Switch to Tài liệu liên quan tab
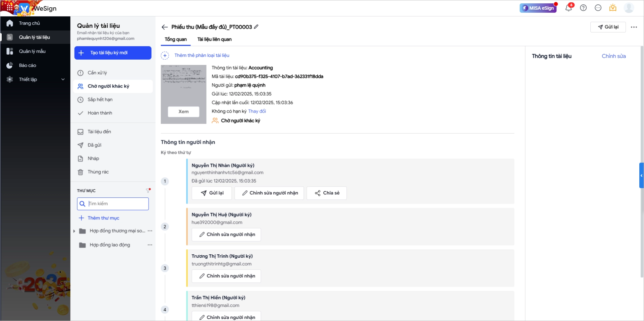 [x=214, y=40]
